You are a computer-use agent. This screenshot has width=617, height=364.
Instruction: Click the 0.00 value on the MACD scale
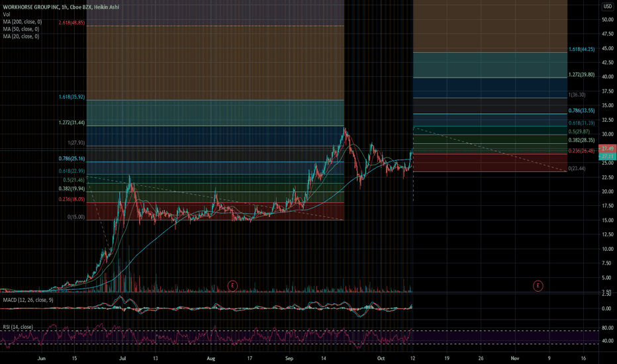pyautogui.click(x=606, y=309)
